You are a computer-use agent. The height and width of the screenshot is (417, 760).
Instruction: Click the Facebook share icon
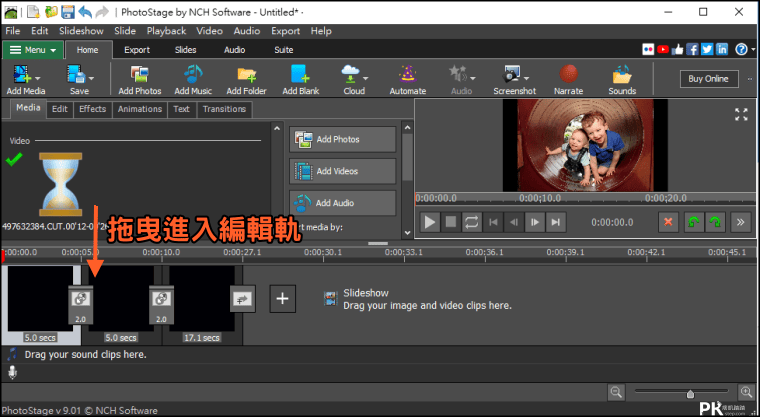692,49
